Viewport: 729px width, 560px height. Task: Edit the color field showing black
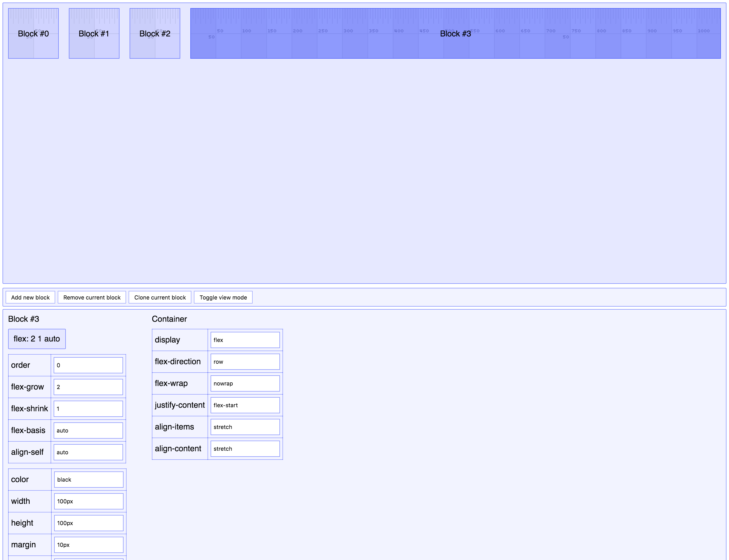coord(89,480)
